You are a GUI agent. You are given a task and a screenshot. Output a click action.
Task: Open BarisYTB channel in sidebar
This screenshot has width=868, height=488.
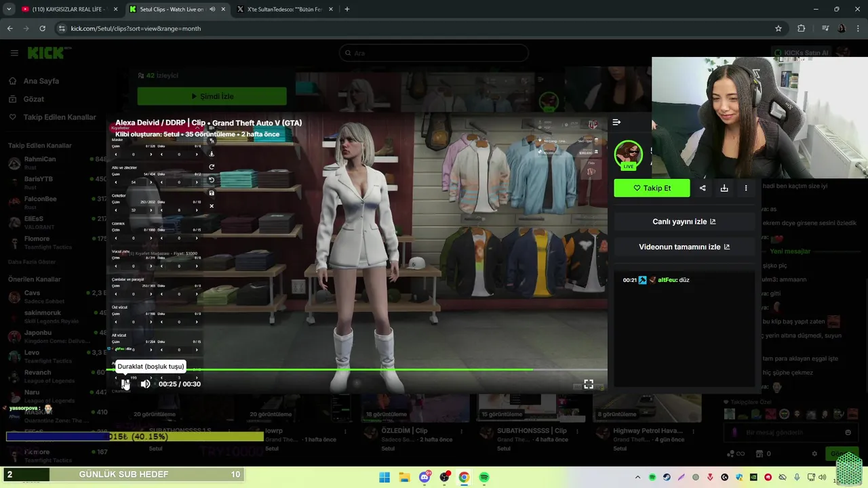click(57, 183)
